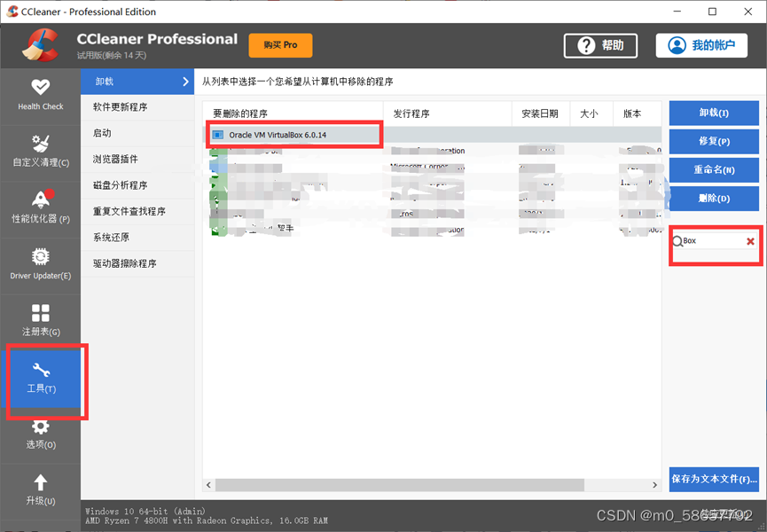
Task: Click 试用版(剩余 14 天) trial text
Action: (x=112, y=55)
